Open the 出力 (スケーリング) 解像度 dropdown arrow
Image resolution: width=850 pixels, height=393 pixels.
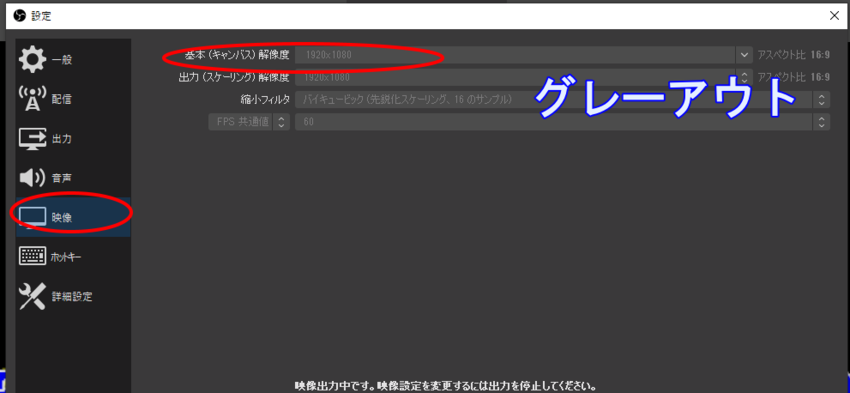743,77
